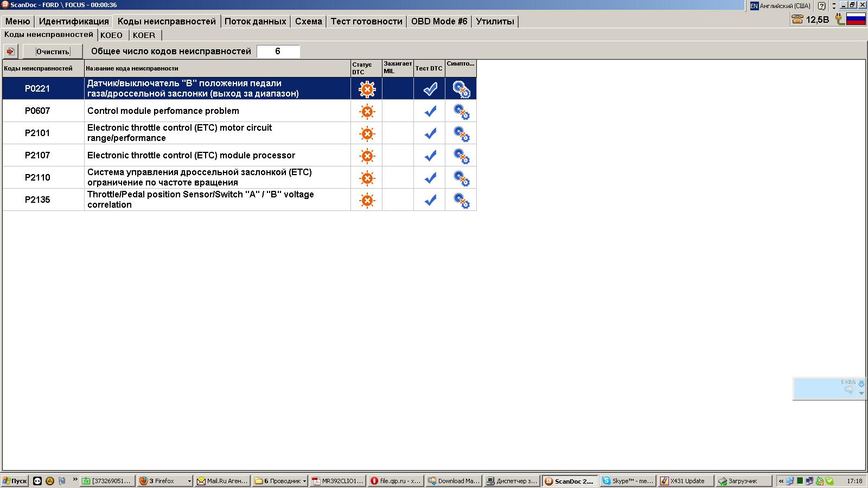Click the export icon beside Очистить button

click(x=11, y=52)
